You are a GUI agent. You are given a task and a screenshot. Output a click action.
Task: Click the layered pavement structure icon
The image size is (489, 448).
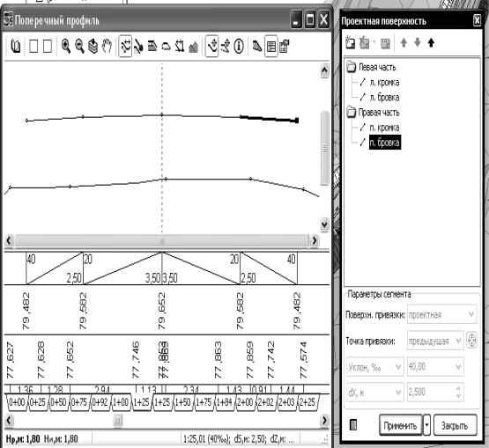pyautogui.click(x=152, y=46)
